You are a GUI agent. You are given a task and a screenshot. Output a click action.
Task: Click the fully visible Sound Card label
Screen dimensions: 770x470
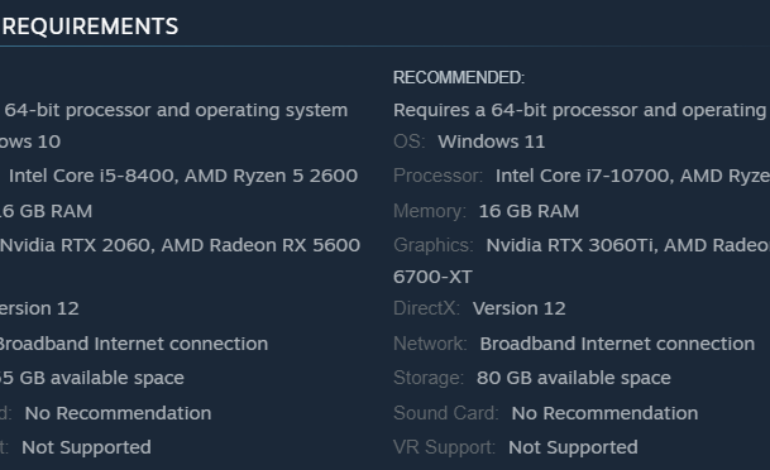pyautogui.click(x=446, y=413)
